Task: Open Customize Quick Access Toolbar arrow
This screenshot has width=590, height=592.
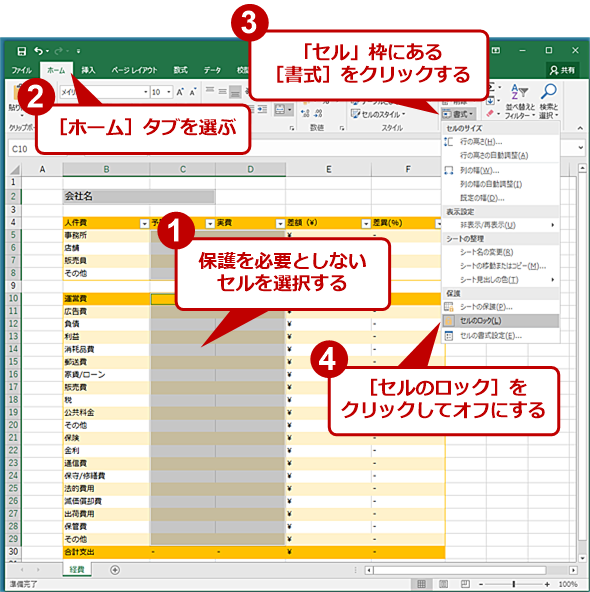Action: (x=79, y=51)
